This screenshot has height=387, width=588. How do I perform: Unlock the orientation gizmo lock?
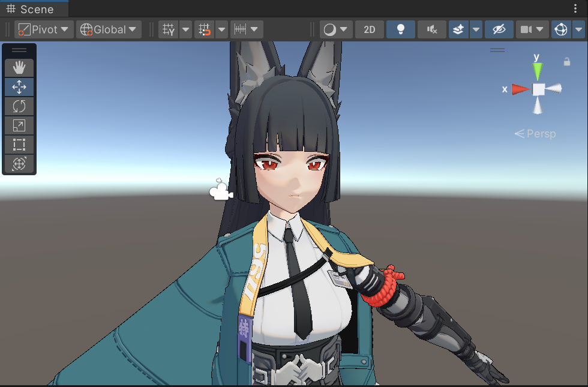point(566,62)
